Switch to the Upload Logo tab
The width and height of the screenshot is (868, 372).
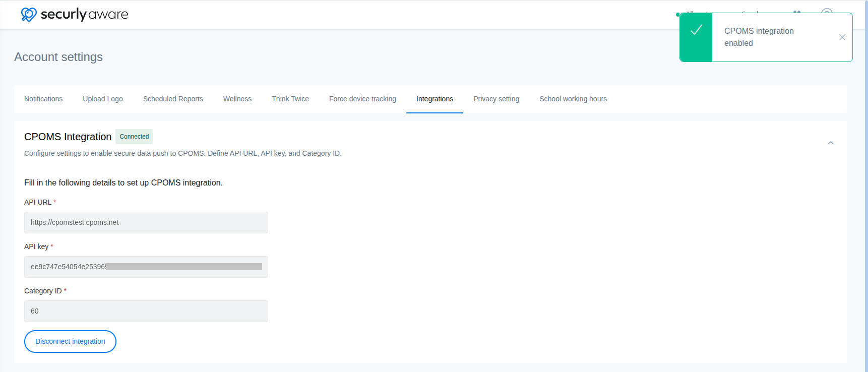[103, 99]
